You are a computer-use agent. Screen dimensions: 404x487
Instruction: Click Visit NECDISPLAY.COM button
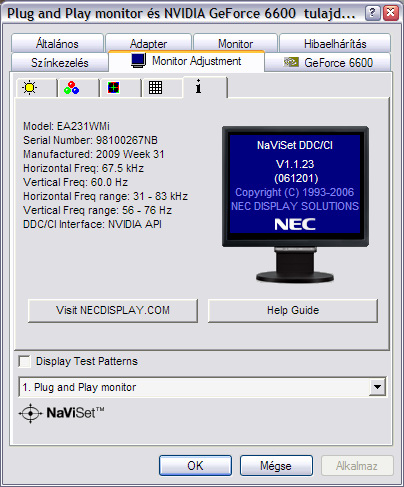pos(113,310)
